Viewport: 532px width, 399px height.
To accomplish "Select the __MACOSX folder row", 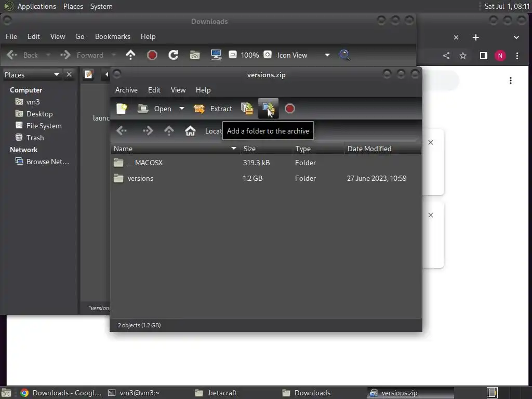I will click(266, 163).
